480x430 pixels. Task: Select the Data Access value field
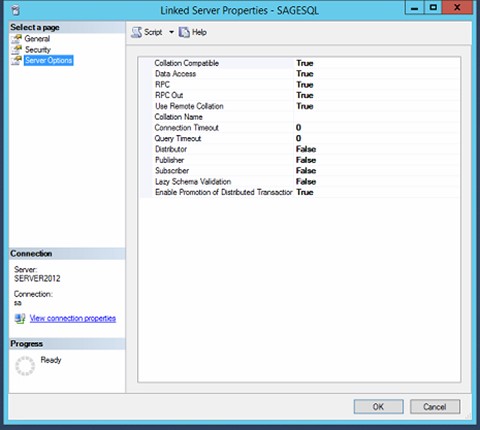click(x=377, y=74)
